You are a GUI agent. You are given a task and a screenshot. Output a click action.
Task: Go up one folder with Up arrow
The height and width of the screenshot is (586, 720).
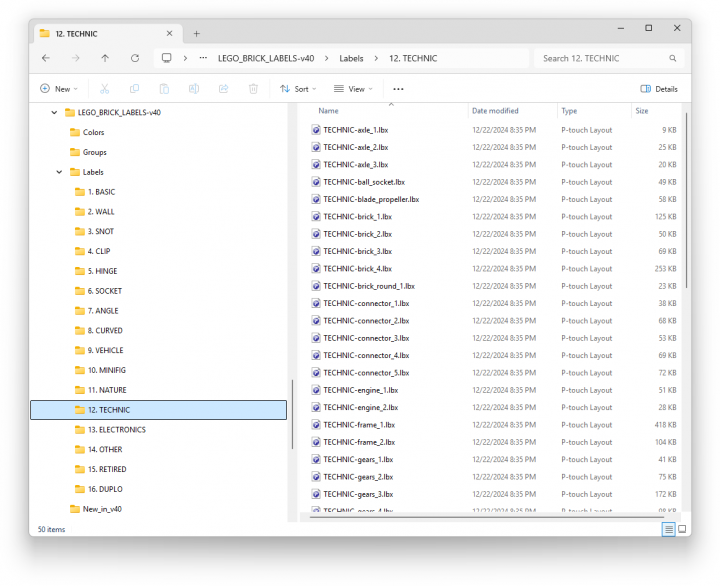(105, 58)
